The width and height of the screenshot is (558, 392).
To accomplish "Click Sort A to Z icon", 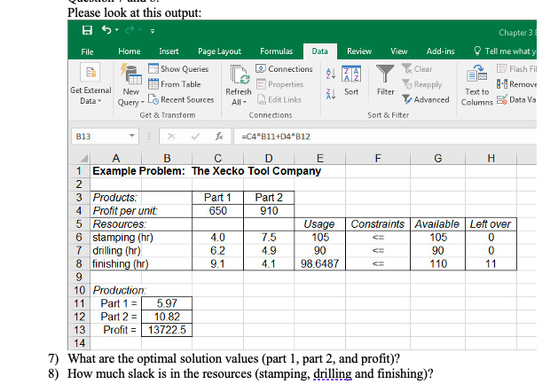I will pos(331,74).
